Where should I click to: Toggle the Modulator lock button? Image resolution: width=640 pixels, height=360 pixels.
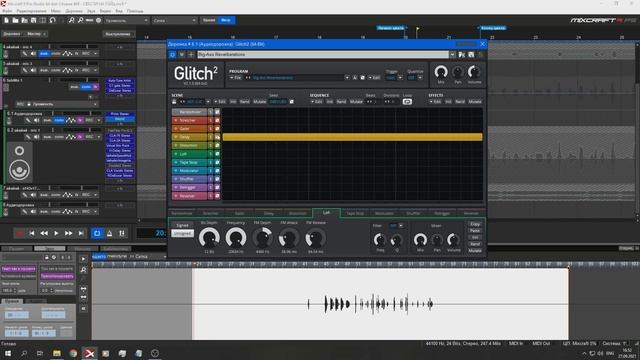pos(211,171)
